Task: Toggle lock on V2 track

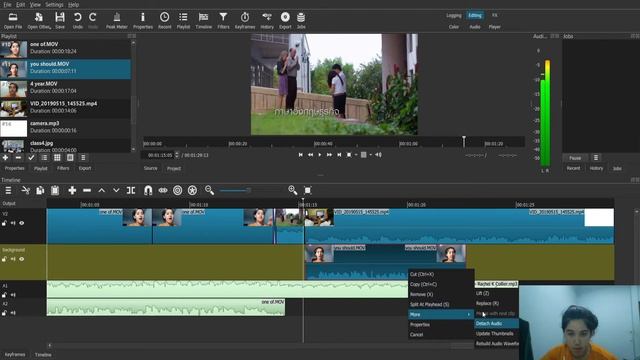Action: (x=4, y=223)
